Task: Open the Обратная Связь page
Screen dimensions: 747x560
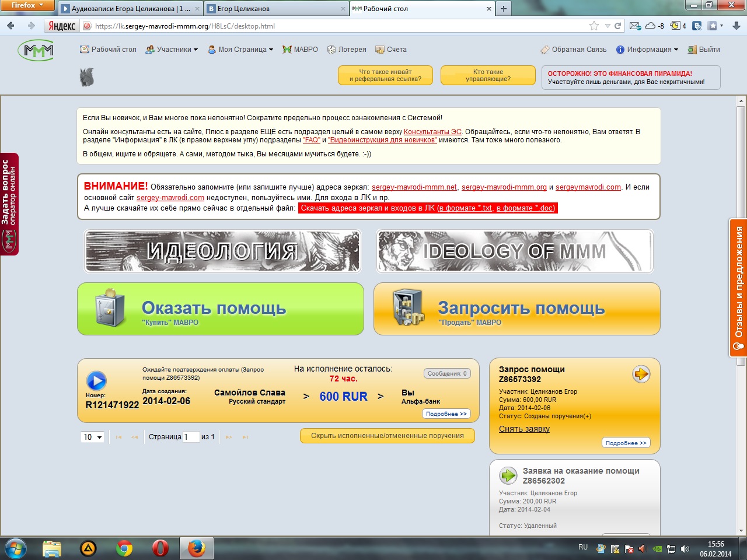Action: pos(574,50)
